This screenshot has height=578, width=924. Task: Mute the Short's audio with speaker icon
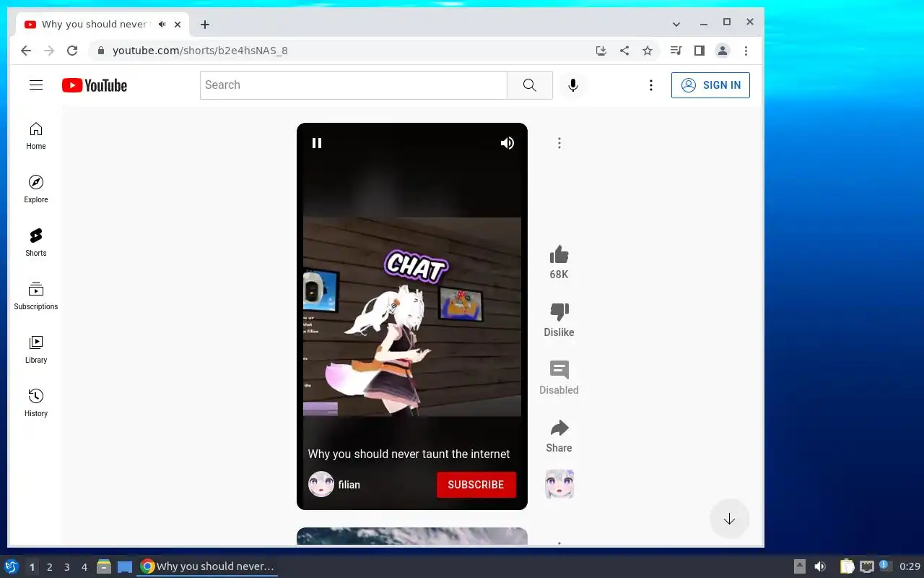tap(507, 143)
